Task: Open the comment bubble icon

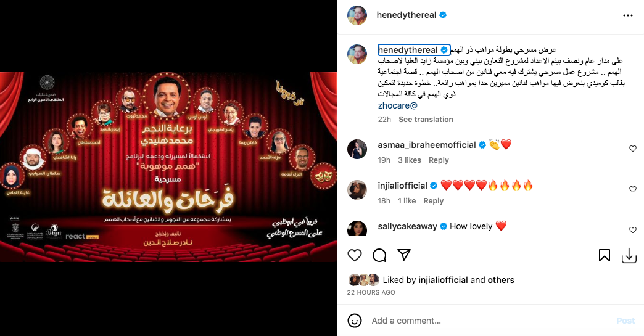Action: point(379,255)
